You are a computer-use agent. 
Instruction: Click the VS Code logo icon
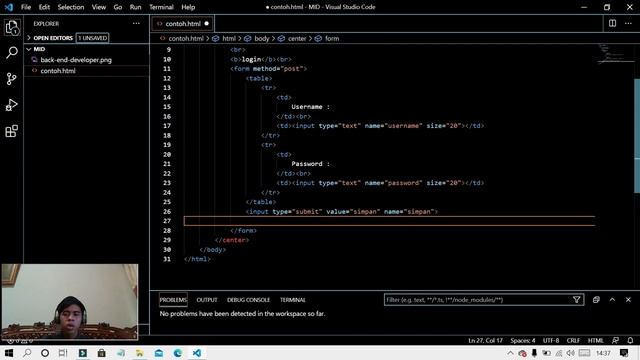pyautogui.click(x=9, y=7)
